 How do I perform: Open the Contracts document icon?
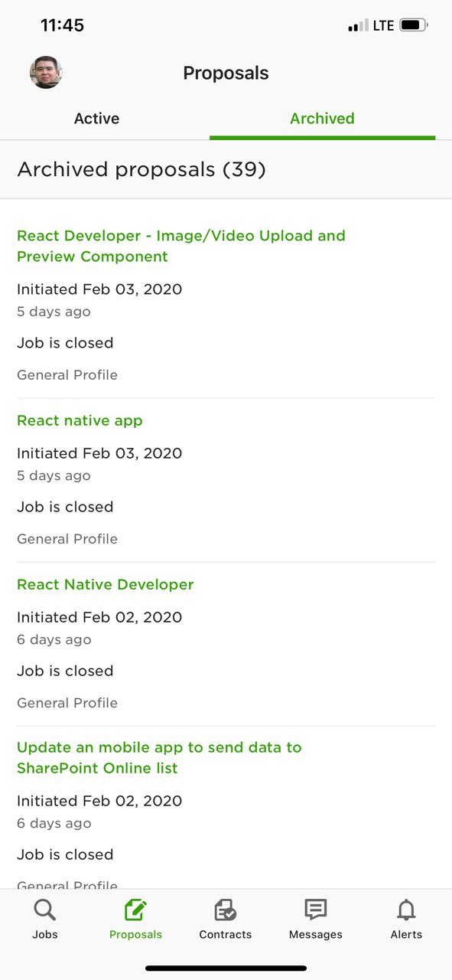[226, 910]
